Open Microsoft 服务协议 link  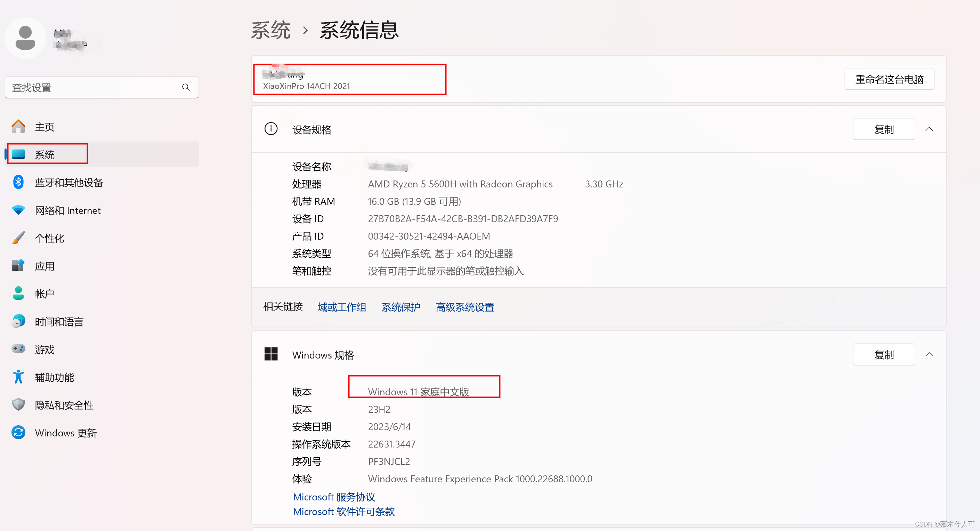[334, 497]
